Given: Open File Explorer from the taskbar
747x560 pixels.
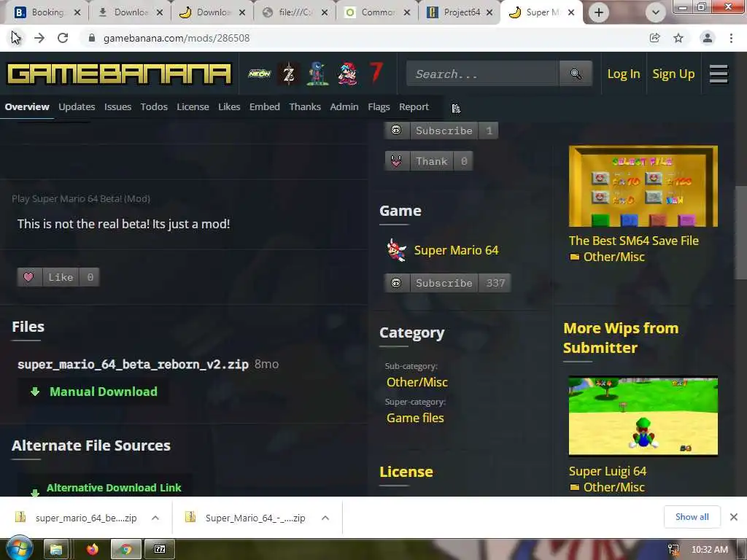Looking at the screenshot, I should (x=56, y=549).
